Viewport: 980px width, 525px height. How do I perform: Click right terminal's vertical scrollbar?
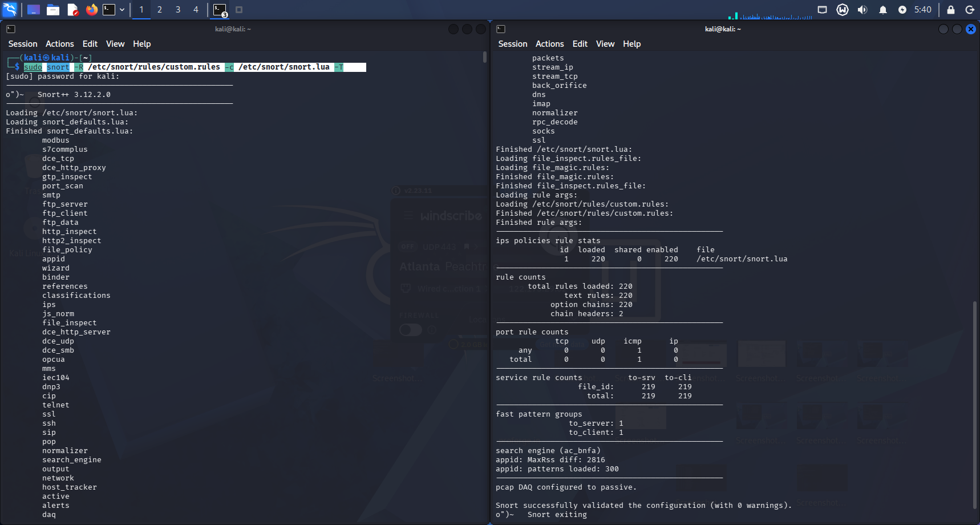pos(974,405)
